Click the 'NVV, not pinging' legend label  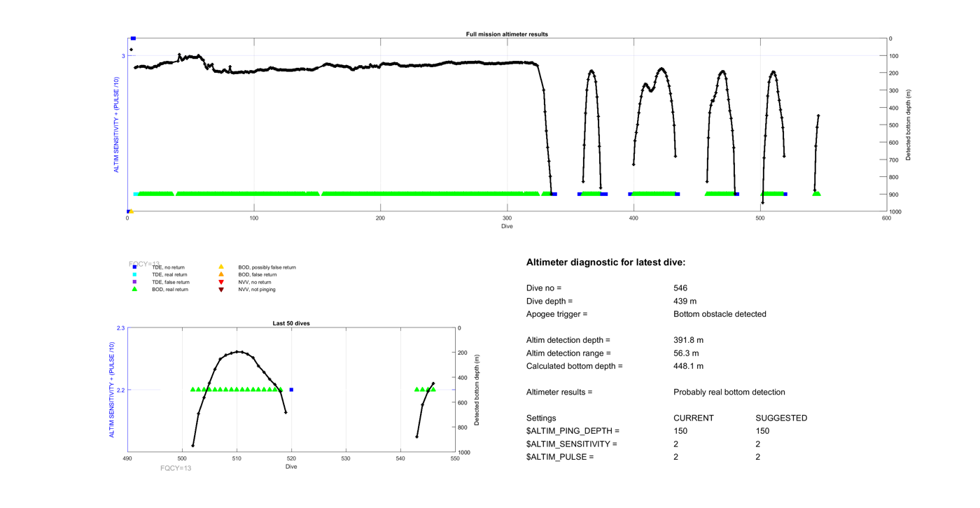pos(257,290)
